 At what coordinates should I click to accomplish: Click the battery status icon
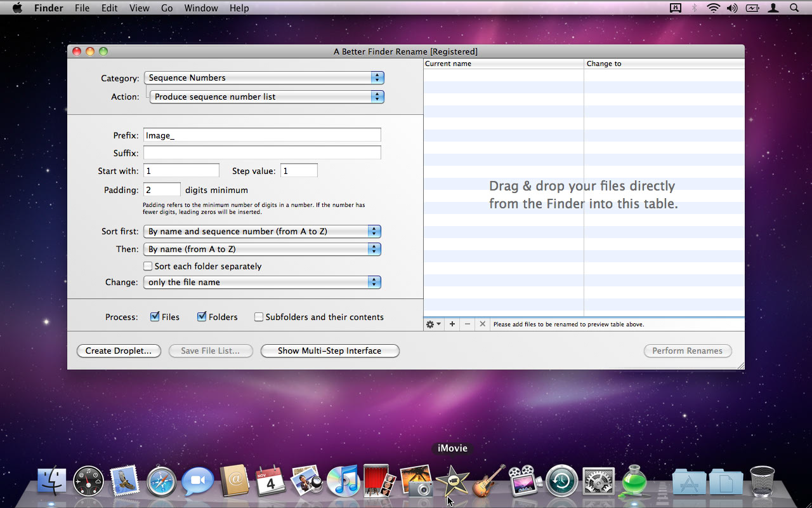tap(752, 8)
